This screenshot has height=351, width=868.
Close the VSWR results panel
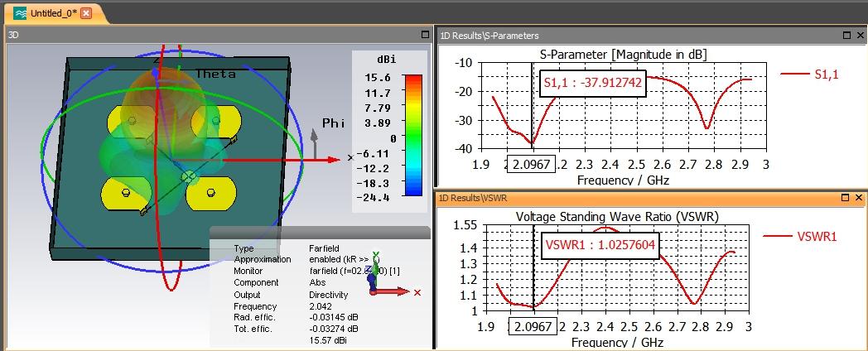pyautogui.click(x=859, y=198)
